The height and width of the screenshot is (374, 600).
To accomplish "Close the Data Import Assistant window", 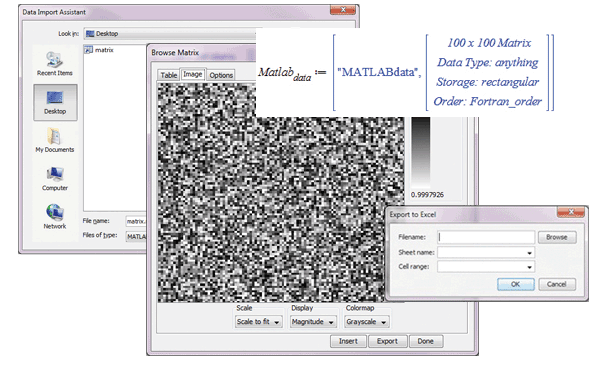I will click(343, 10).
